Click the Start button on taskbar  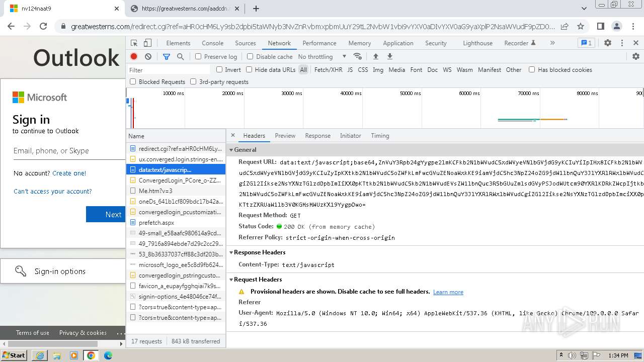pos(14,355)
